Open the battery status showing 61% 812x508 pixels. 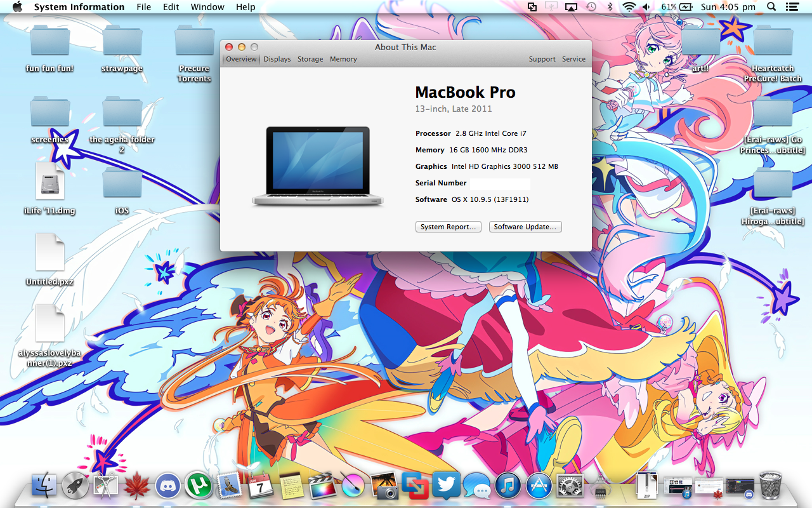click(x=678, y=7)
